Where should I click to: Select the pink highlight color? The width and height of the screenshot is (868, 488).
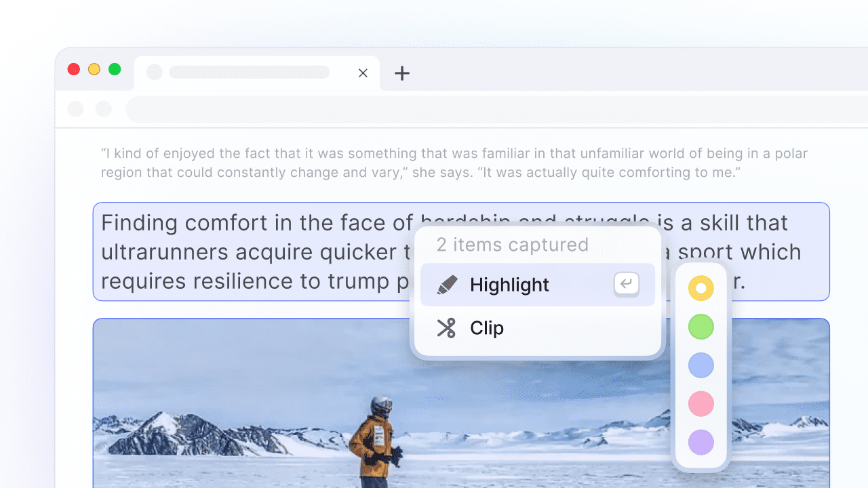pyautogui.click(x=701, y=404)
